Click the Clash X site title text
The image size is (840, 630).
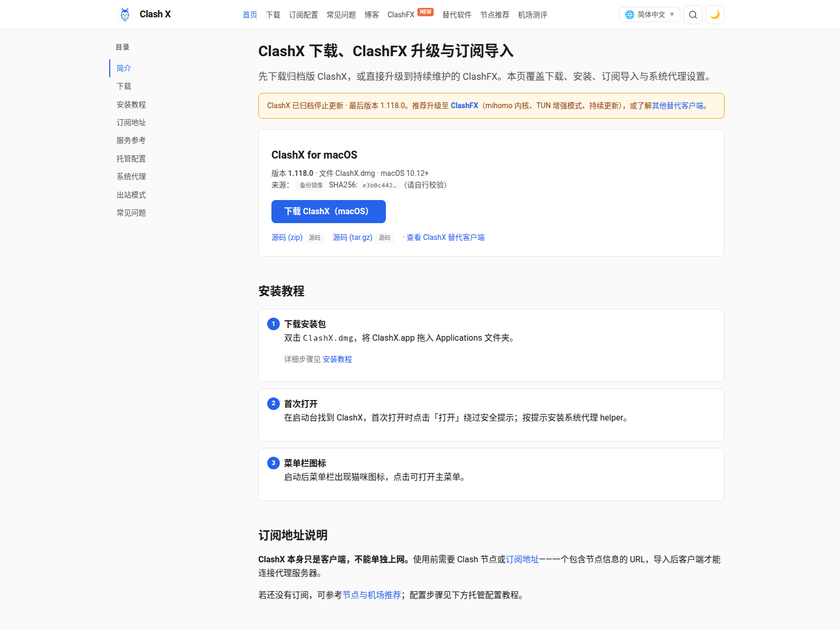[155, 14]
